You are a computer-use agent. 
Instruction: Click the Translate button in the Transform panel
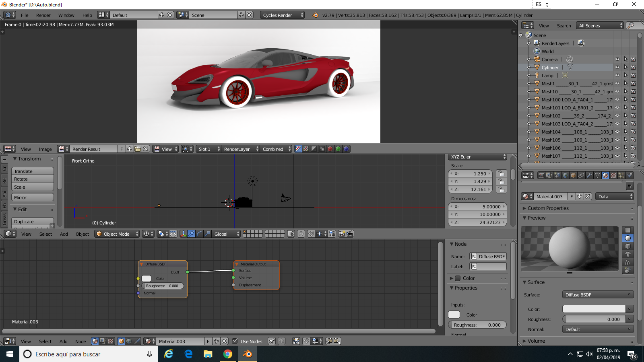[32, 171]
